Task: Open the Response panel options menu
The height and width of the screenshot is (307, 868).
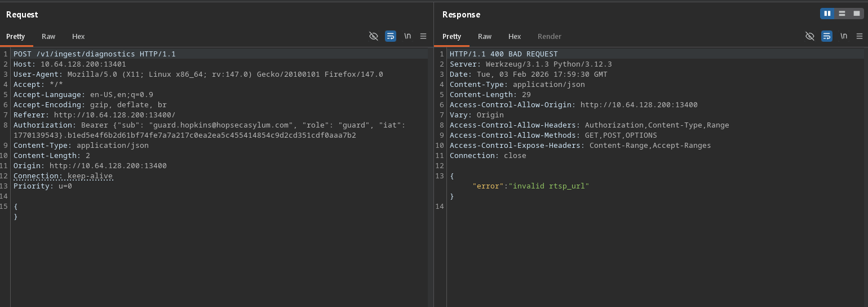Action: point(860,36)
